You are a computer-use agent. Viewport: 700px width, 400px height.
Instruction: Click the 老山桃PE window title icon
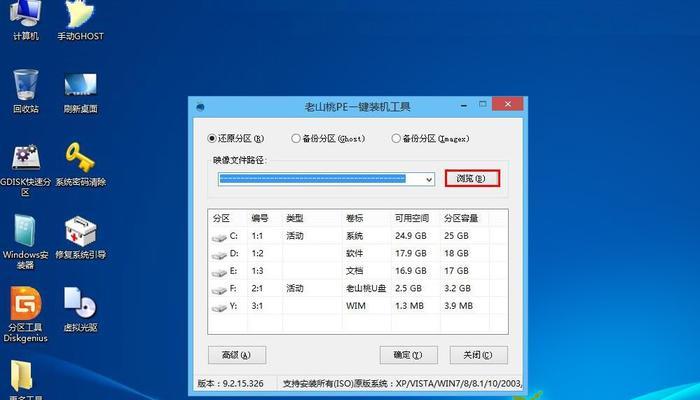pyautogui.click(x=200, y=107)
